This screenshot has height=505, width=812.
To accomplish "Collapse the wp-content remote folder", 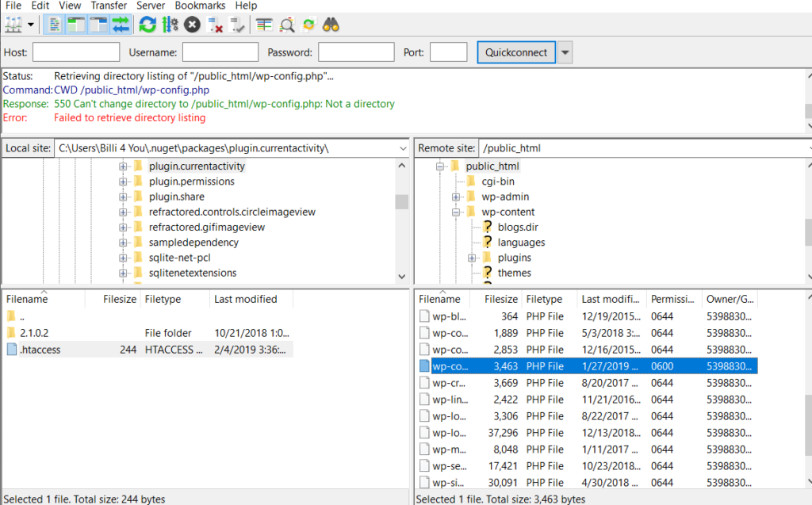I will click(456, 212).
